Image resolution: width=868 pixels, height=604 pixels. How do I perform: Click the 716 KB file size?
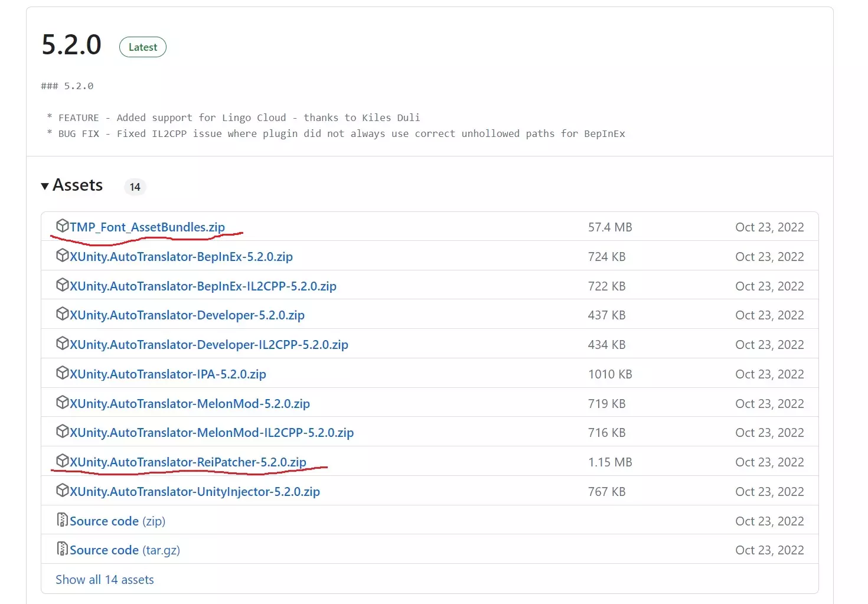(606, 433)
